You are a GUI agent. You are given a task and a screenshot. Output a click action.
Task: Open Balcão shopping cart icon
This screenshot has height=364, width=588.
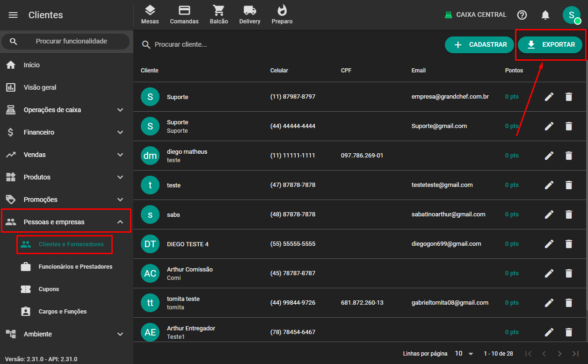(x=218, y=15)
